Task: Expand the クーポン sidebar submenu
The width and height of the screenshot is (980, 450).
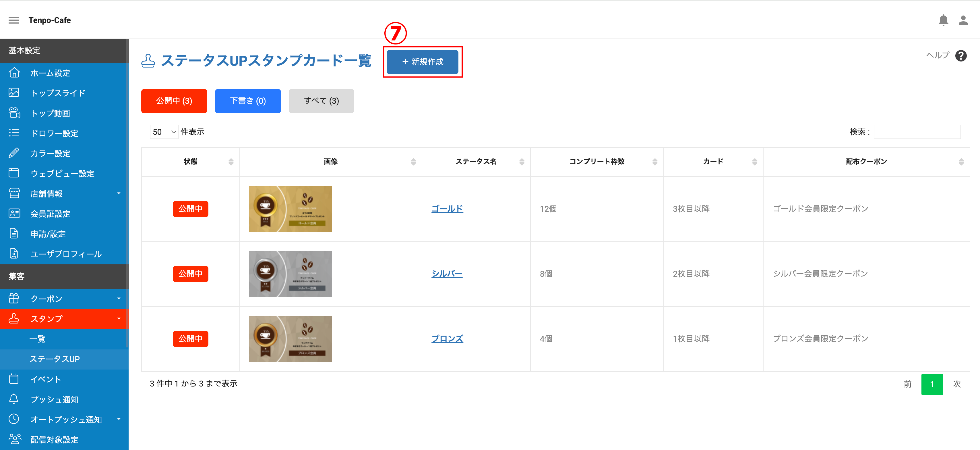Action: [x=119, y=299]
